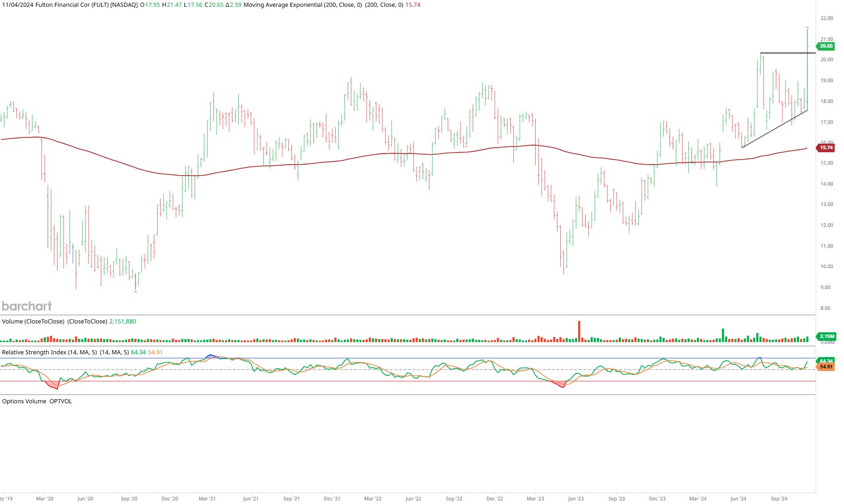The image size is (844, 504).
Task: Click the Jun '20 date axis label
Action: pos(85,499)
